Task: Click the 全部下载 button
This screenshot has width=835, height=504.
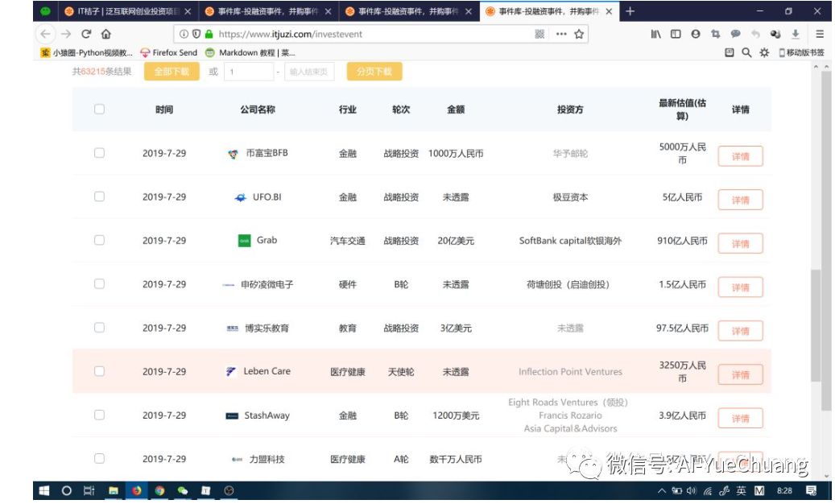Action: pyautogui.click(x=172, y=72)
